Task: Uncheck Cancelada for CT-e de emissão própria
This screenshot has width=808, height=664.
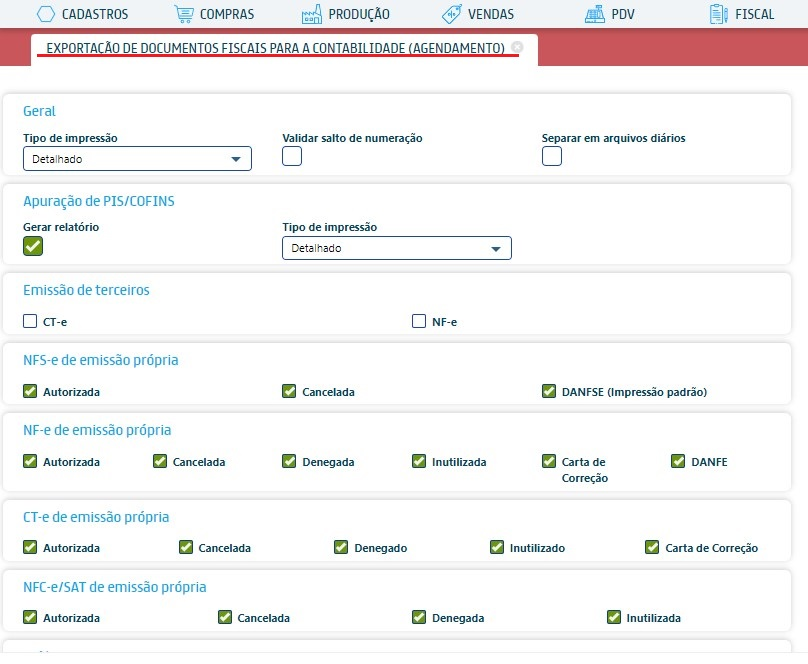Action: [186, 548]
